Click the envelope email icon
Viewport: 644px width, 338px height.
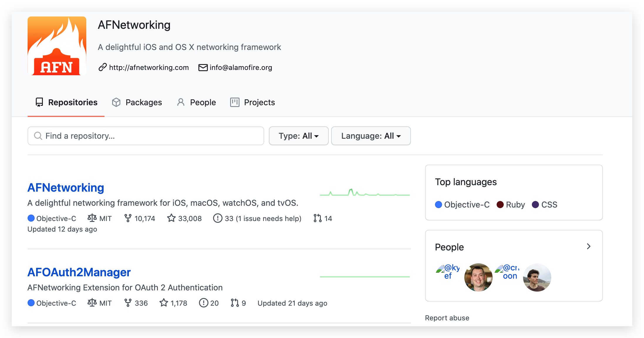[203, 67]
